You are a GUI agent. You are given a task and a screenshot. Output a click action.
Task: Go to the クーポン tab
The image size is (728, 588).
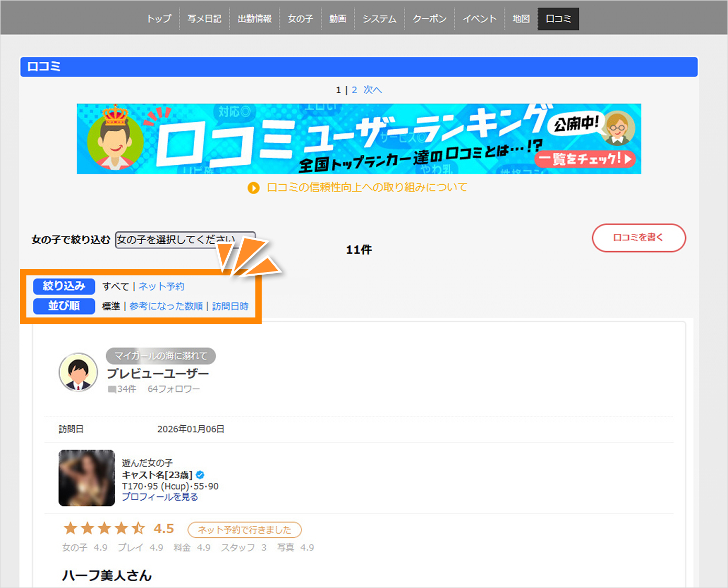point(429,19)
